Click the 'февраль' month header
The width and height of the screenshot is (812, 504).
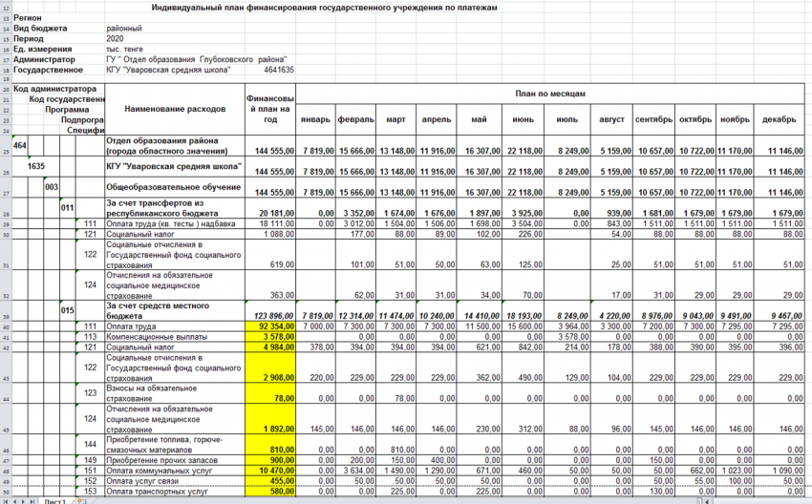click(x=355, y=119)
